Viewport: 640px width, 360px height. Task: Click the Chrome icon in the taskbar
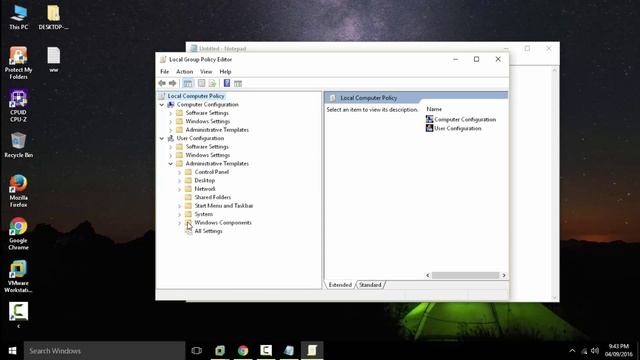click(243, 351)
